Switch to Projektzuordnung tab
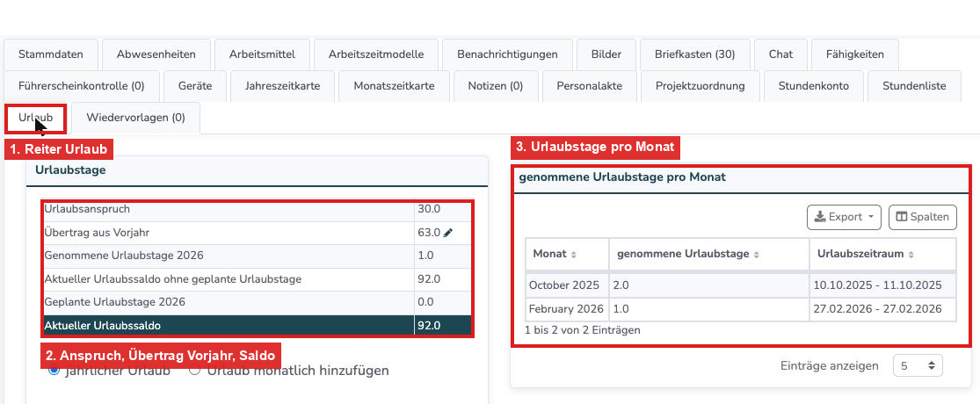 click(x=700, y=86)
